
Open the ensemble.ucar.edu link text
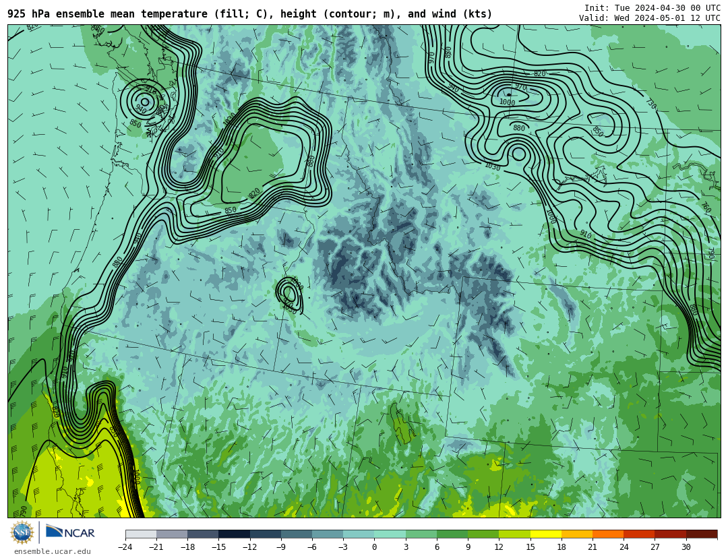(53, 551)
